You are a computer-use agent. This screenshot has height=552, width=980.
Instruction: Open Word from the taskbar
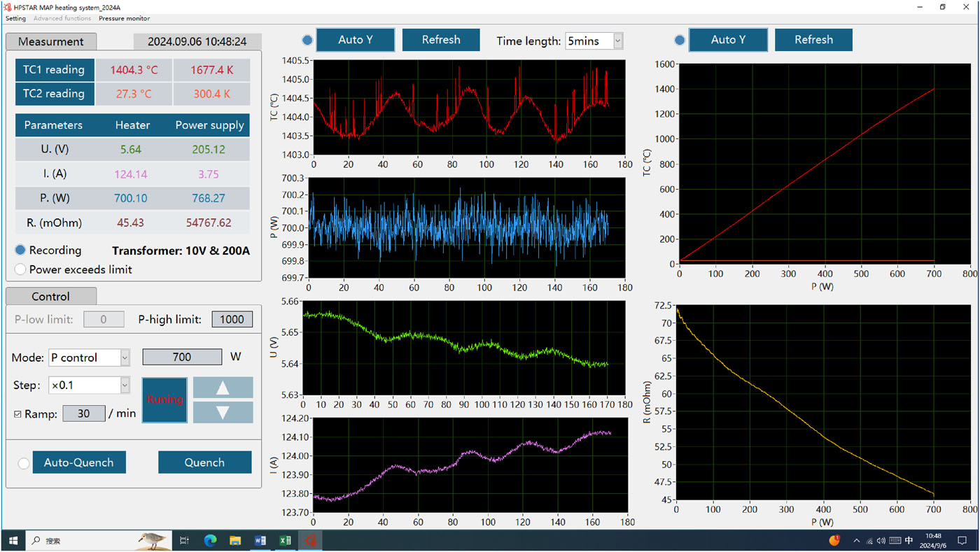pyautogui.click(x=260, y=540)
